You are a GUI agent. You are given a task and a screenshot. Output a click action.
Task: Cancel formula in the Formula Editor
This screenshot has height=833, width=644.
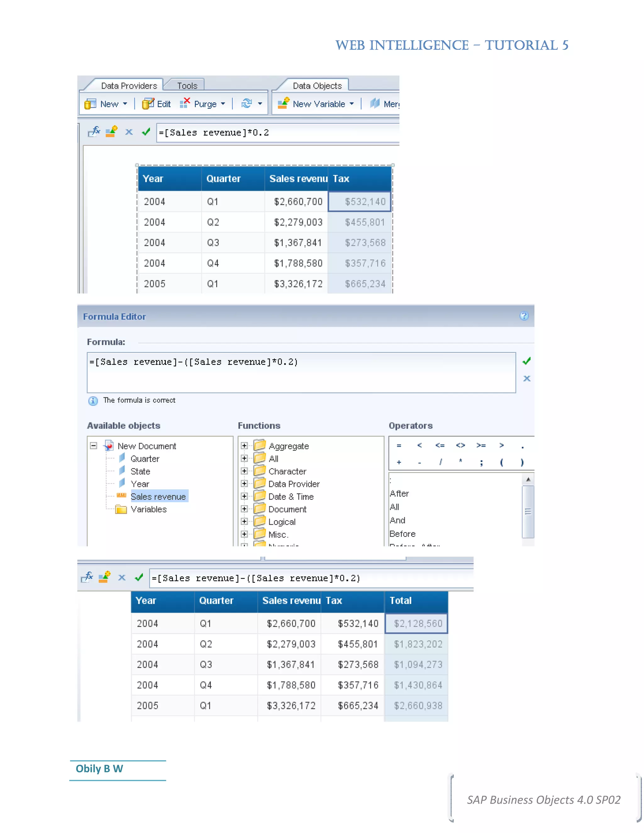pos(527,378)
